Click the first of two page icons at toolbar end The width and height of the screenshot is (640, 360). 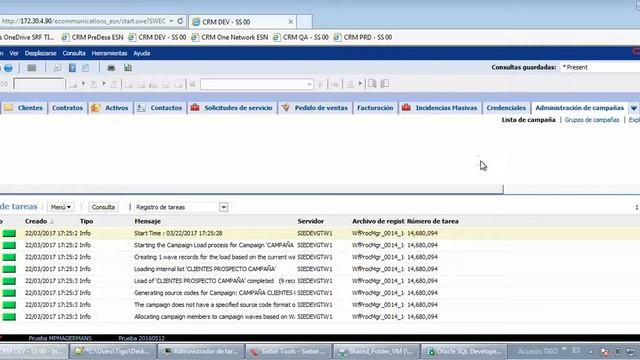pyautogui.click(x=372, y=84)
